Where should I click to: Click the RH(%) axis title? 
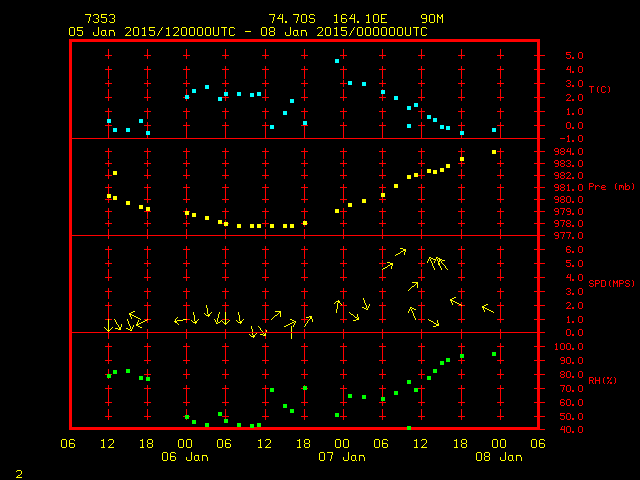[602, 380]
